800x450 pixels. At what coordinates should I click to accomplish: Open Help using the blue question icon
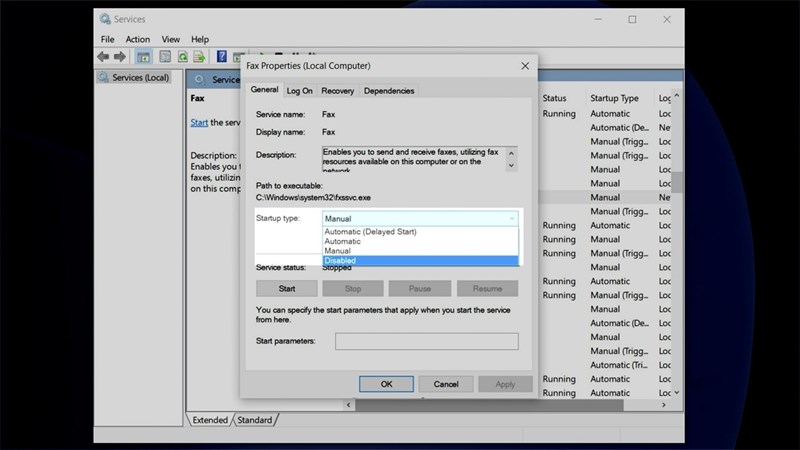click(x=221, y=57)
